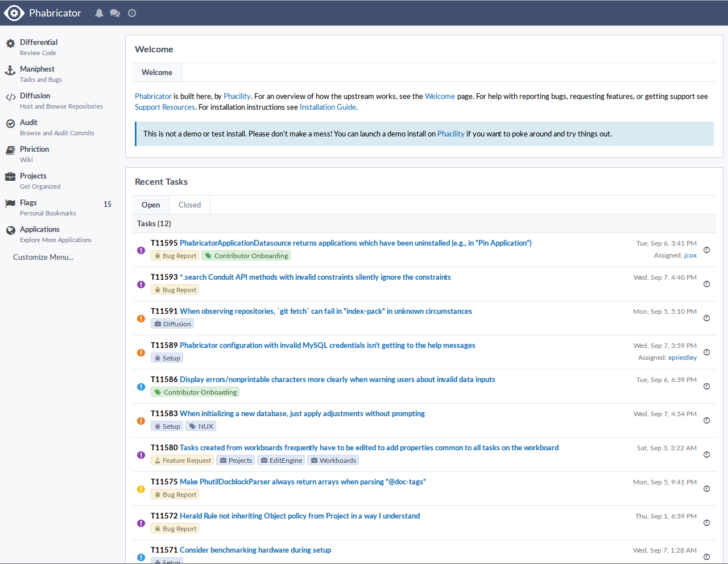Click the Diffusion code brackets icon
Viewport: 728px width, 564px height.
(10, 97)
